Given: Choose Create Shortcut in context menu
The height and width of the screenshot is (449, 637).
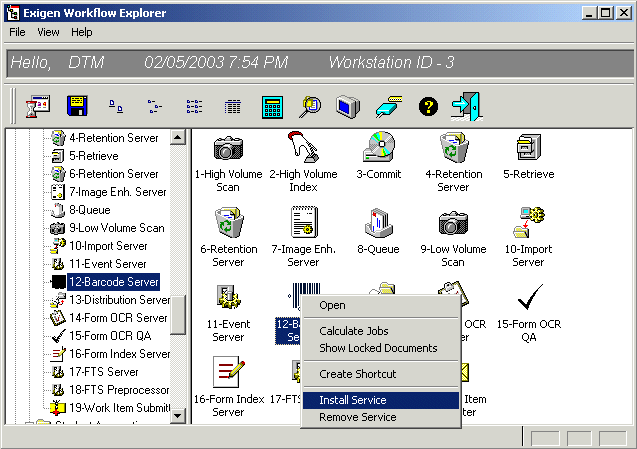Looking at the screenshot, I should tap(381, 374).
